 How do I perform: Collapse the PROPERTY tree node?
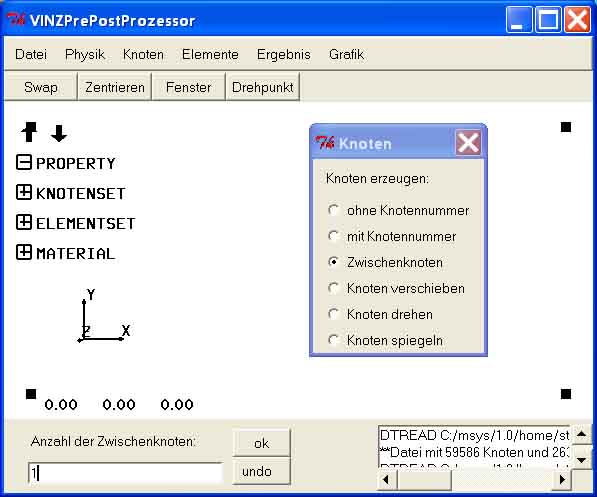pyautogui.click(x=24, y=163)
